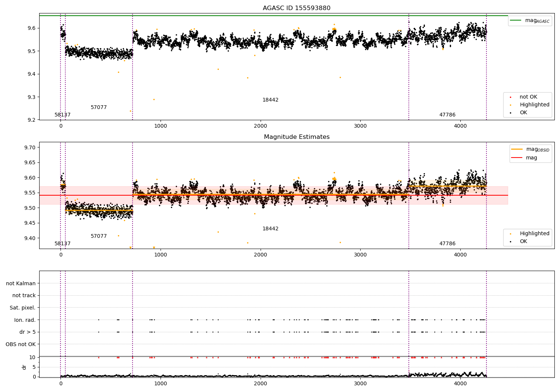Select "OK" in the top plot legend
This screenshot has width=560, height=392.
coord(523,113)
